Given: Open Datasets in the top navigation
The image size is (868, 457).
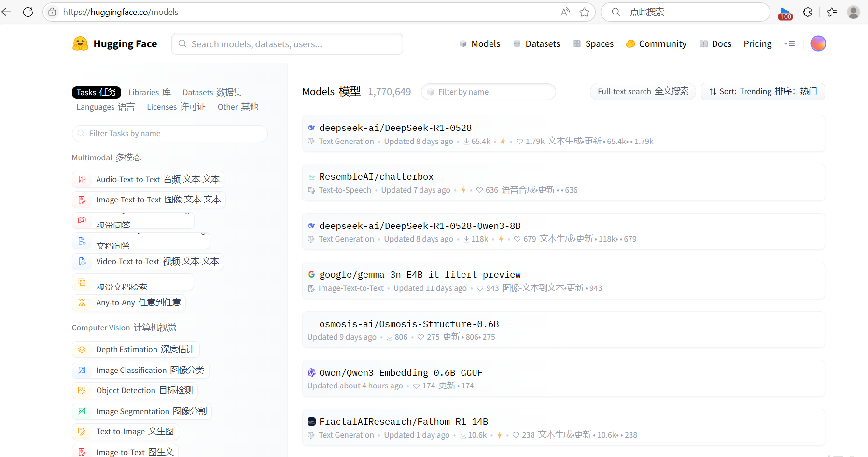Looking at the screenshot, I should pos(536,43).
